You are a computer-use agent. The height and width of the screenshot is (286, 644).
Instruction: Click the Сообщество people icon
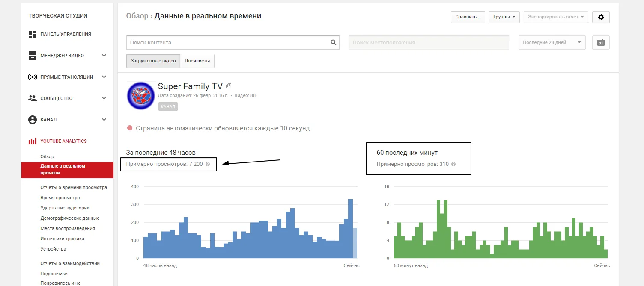pyautogui.click(x=33, y=98)
